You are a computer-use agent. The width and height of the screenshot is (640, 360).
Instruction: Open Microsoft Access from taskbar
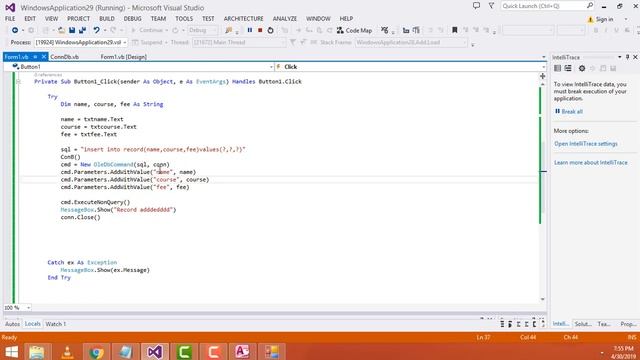point(242,351)
